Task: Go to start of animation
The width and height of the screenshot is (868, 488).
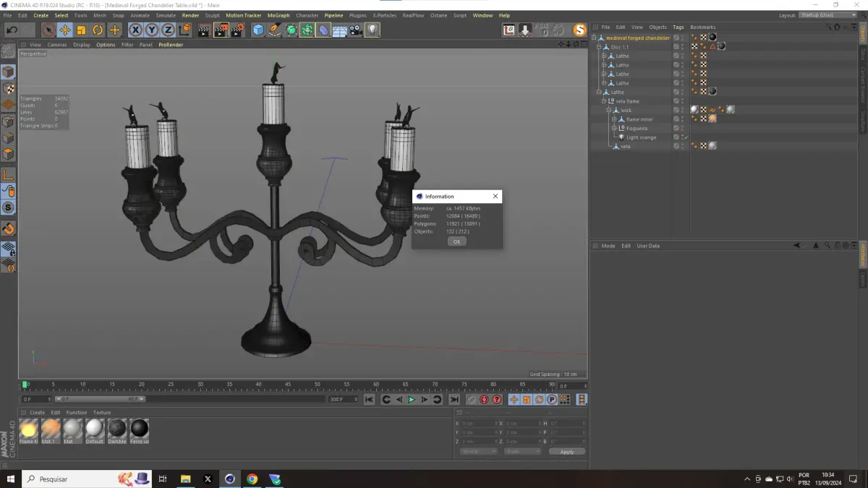Action: point(369,400)
